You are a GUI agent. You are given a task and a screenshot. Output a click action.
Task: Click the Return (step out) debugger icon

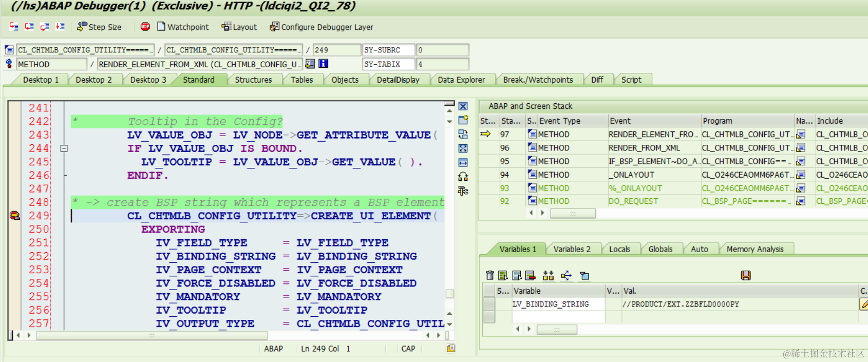(x=45, y=26)
